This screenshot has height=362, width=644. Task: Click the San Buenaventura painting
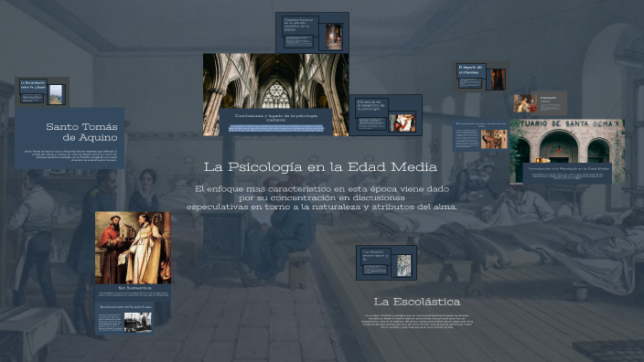tap(133, 248)
